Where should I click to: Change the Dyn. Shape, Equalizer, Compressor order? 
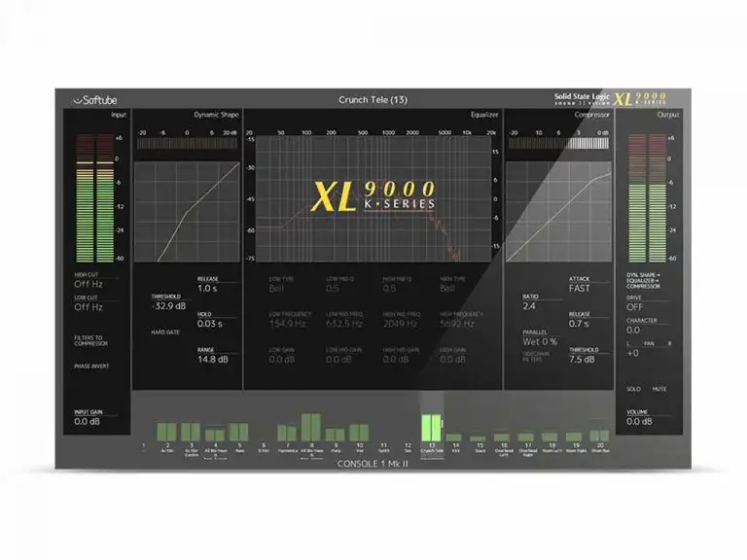pos(643,281)
